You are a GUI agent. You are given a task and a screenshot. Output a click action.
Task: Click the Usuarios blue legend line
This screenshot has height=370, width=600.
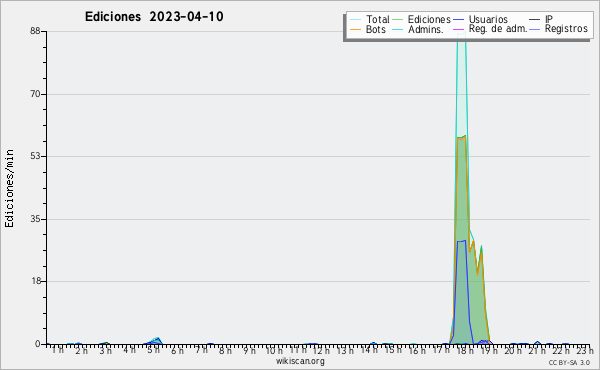point(458,20)
